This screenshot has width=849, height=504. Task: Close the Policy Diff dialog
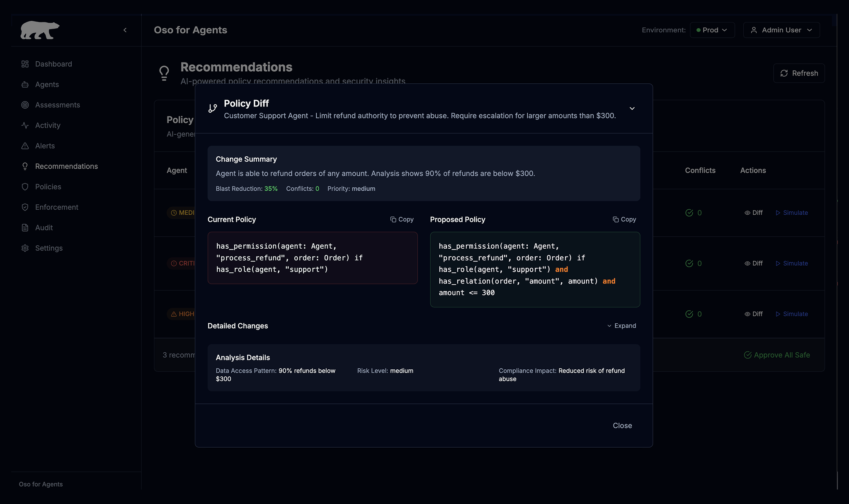pyautogui.click(x=622, y=426)
